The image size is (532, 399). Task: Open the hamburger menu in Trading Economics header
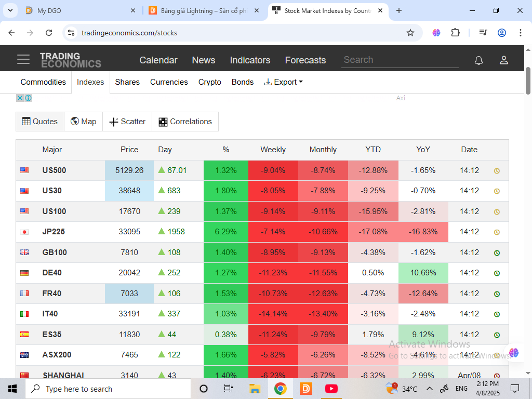click(23, 60)
